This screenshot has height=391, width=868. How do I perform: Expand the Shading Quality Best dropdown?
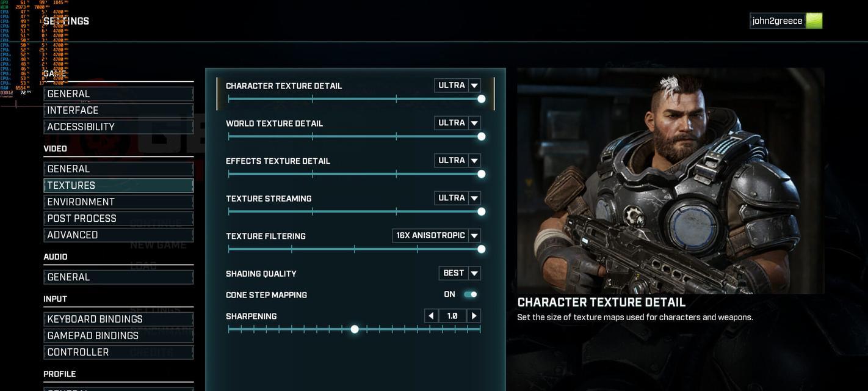coord(460,273)
